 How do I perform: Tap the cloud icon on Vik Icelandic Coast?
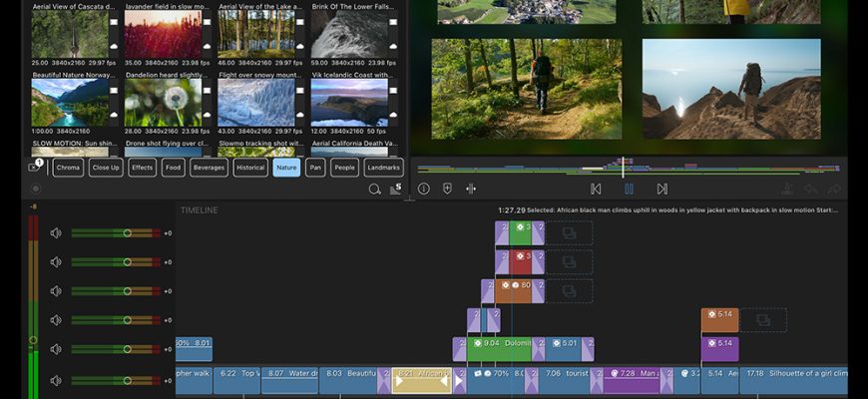coord(393,115)
